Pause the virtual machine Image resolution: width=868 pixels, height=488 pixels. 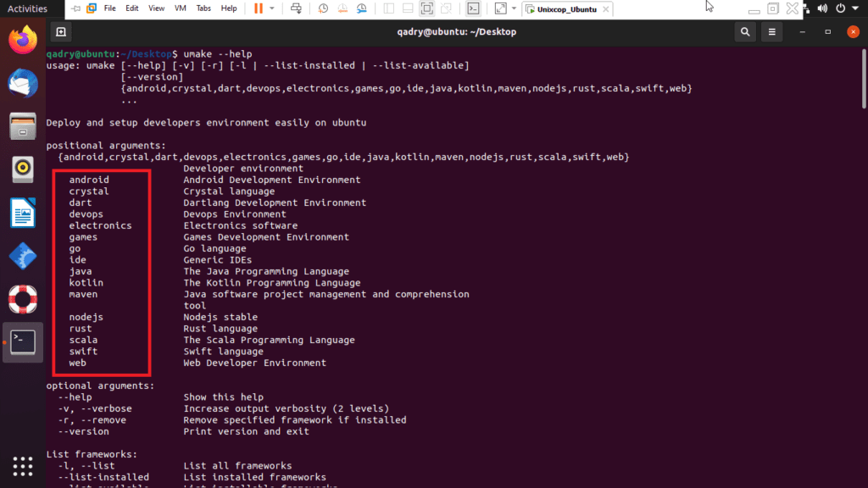pos(259,8)
